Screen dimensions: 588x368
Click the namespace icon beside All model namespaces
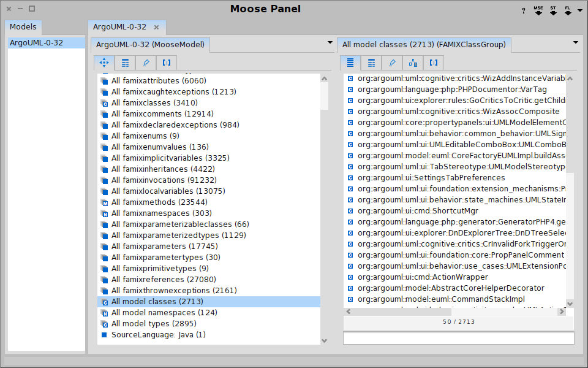(105, 313)
